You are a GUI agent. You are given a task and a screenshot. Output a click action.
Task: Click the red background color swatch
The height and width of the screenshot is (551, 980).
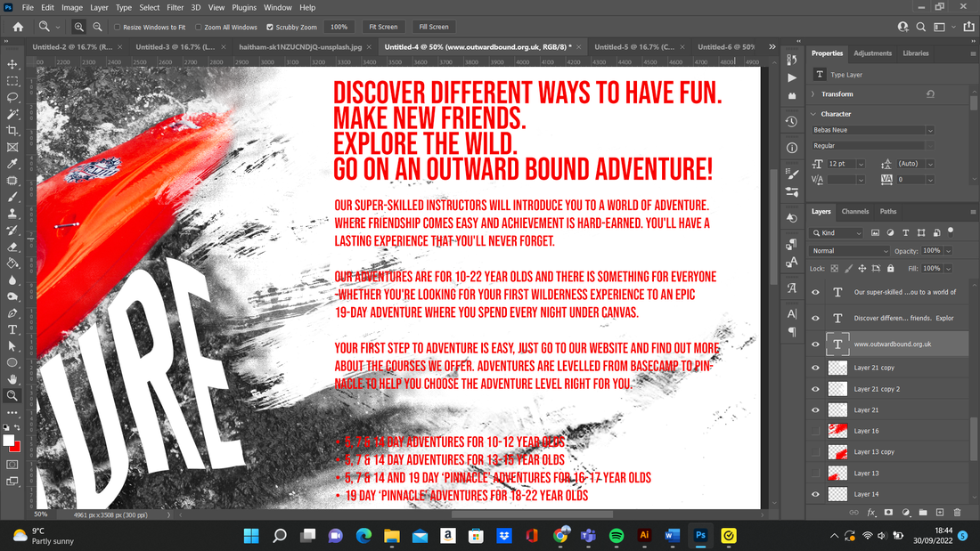point(16,448)
